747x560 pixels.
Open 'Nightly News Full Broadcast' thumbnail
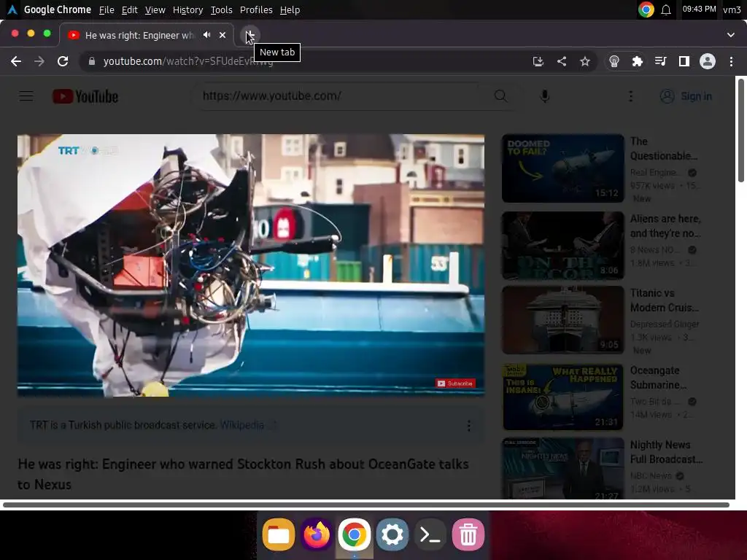[562, 469]
